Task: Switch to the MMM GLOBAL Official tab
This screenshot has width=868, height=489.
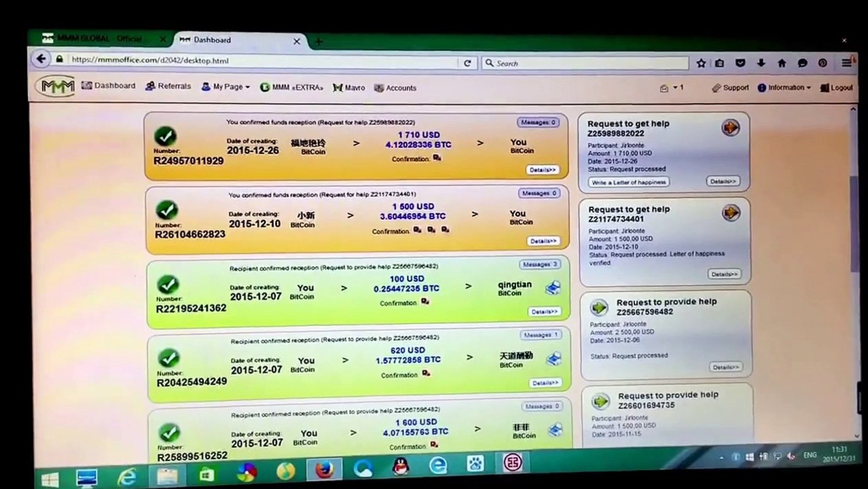Action: tap(102, 39)
